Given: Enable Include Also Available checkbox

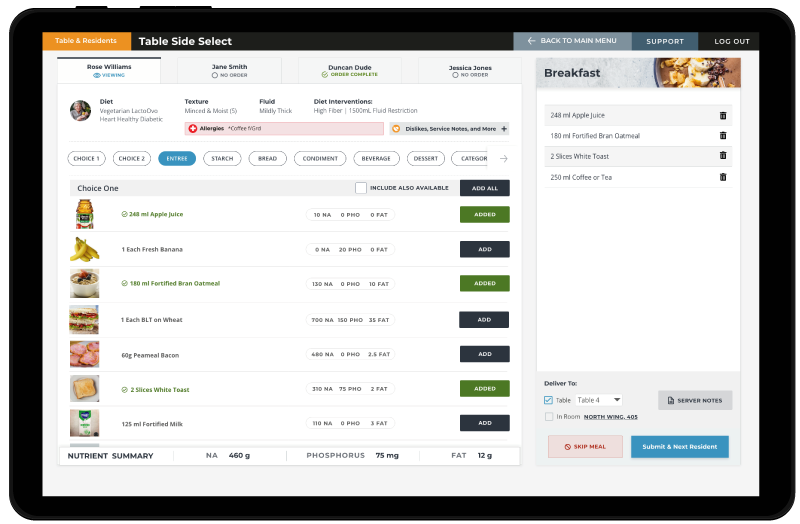Looking at the screenshot, I should 361,188.
